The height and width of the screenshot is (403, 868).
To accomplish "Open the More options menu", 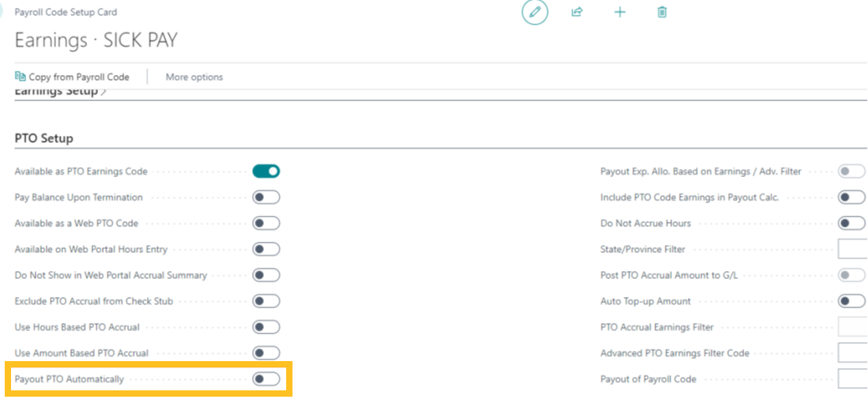I will point(194,77).
